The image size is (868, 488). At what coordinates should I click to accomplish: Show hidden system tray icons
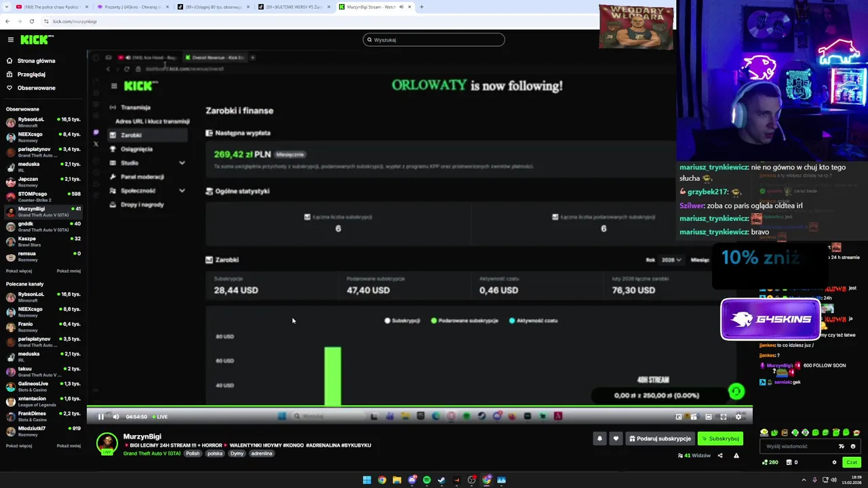[805, 480]
